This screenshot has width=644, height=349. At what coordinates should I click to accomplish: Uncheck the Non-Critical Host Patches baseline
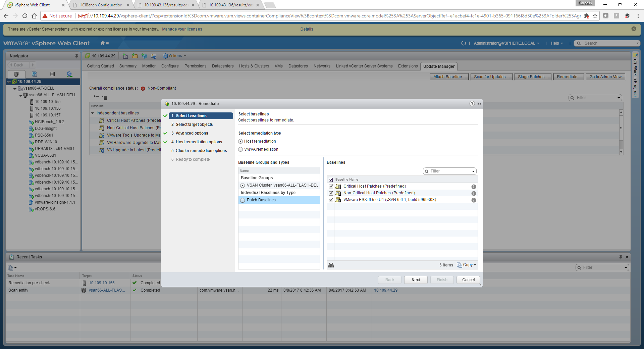click(331, 193)
